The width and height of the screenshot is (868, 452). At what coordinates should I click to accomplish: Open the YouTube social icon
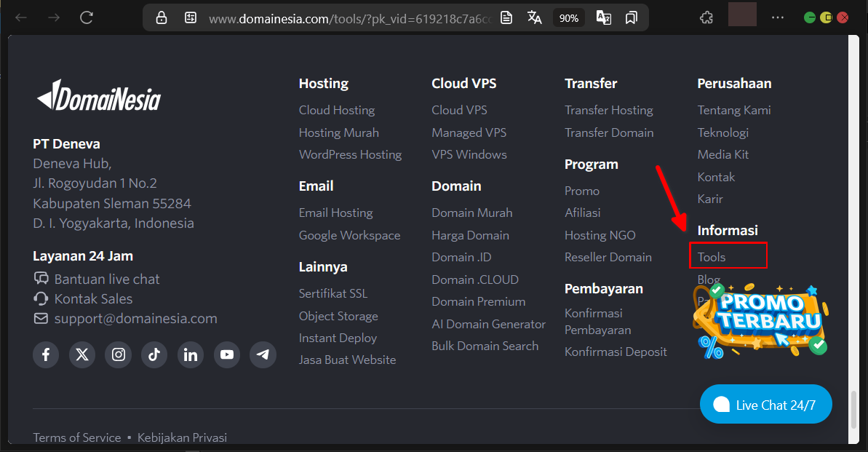pos(227,354)
